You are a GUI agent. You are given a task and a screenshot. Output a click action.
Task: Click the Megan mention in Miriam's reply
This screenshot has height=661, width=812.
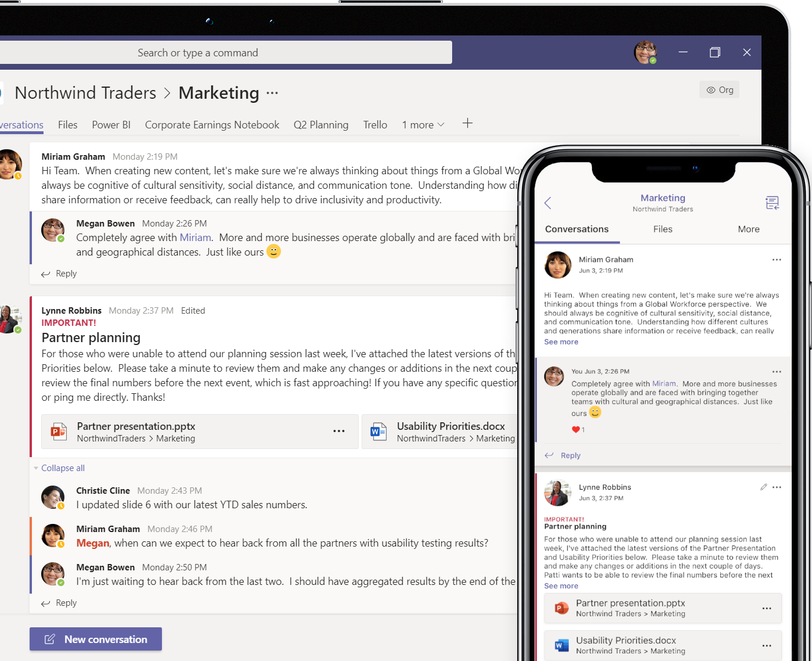93,543
